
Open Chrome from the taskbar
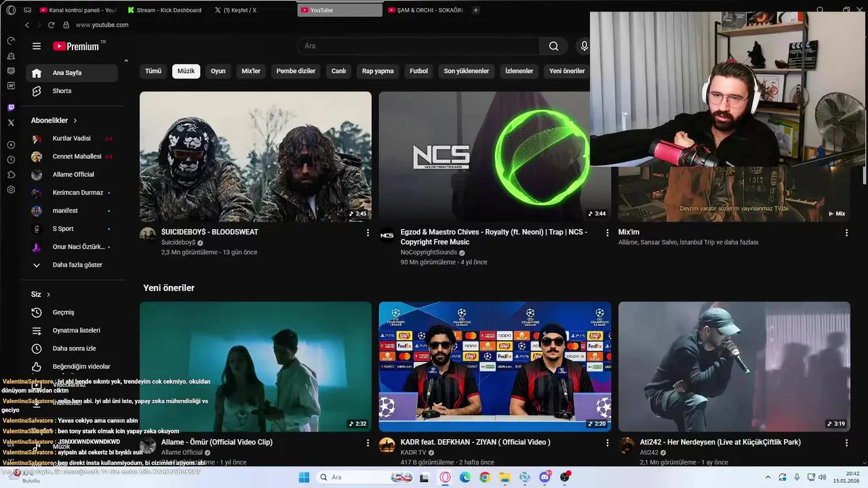[x=484, y=477]
